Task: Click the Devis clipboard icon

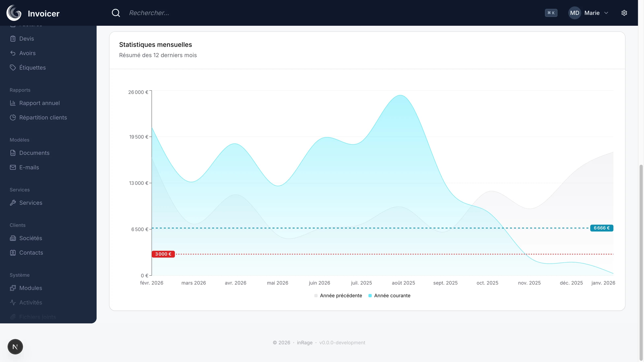Action: point(13,39)
